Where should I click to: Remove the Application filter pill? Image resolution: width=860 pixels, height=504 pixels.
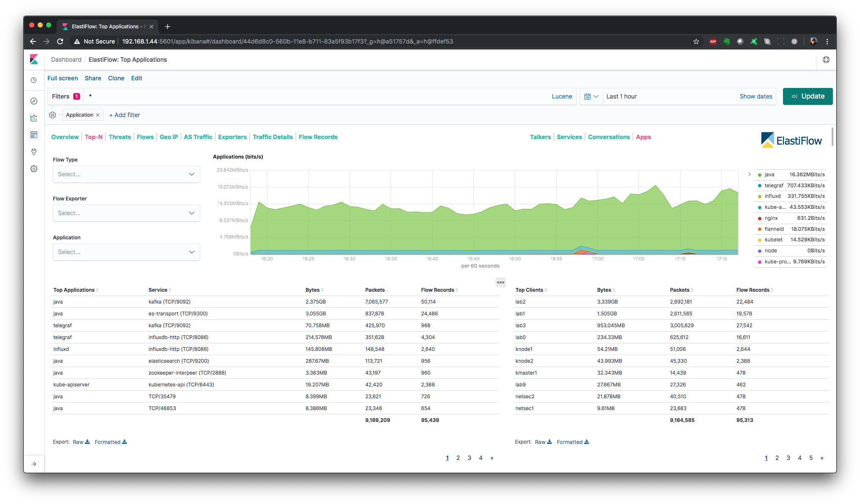pyautogui.click(x=98, y=115)
